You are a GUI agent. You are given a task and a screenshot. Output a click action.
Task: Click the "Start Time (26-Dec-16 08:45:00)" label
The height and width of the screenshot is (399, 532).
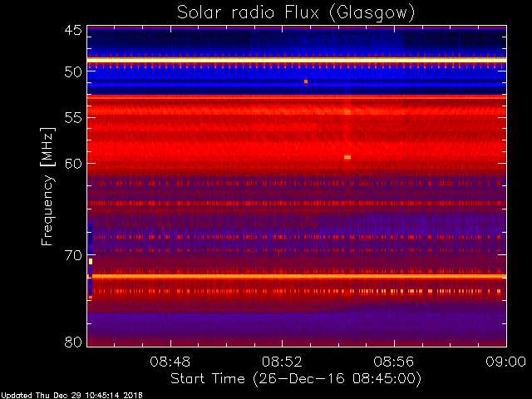(296, 379)
